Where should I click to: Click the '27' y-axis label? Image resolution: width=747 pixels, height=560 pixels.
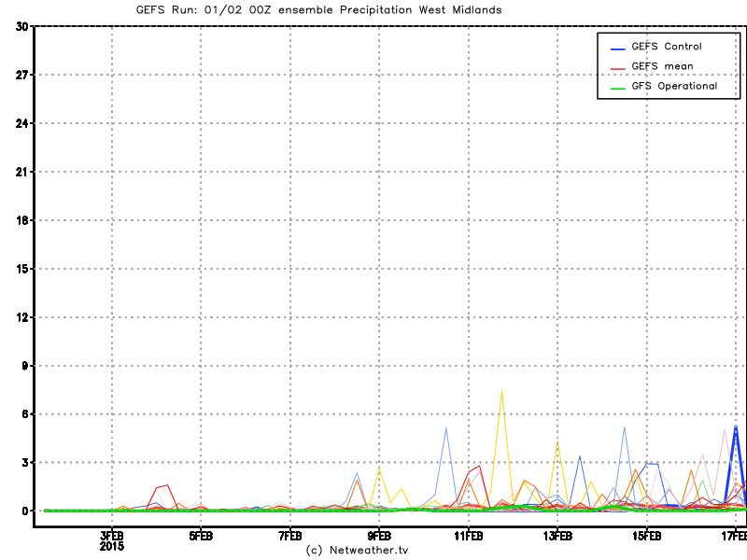point(21,75)
